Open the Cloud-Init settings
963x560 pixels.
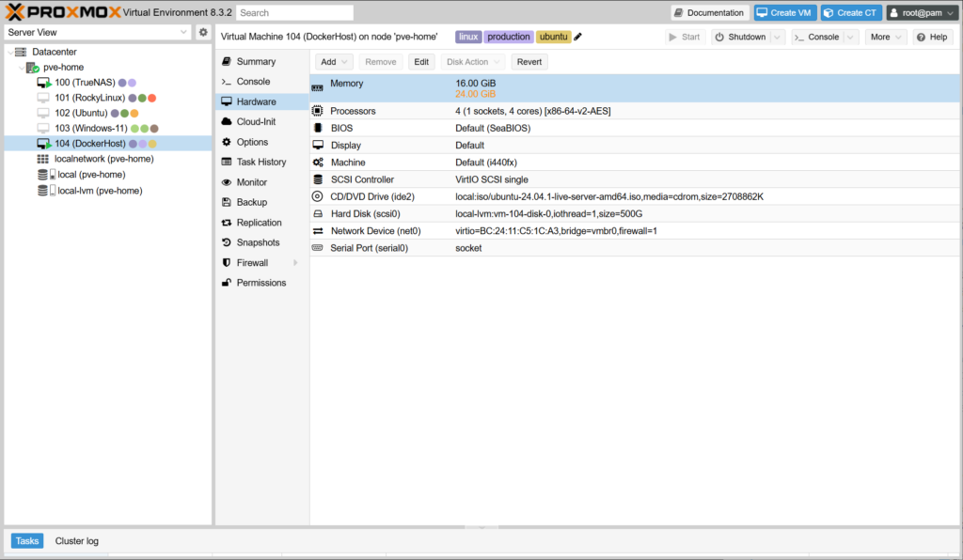pos(256,121)
